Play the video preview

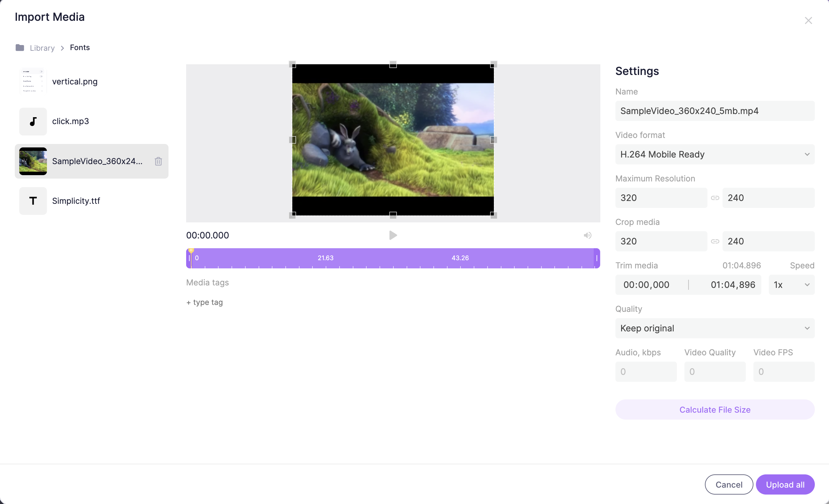click(393, 235)
